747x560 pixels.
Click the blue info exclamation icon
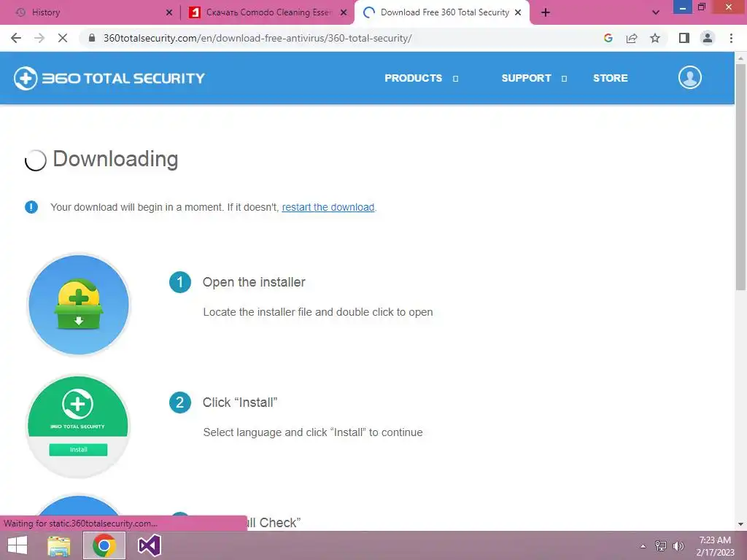click(x=31, y=207)
